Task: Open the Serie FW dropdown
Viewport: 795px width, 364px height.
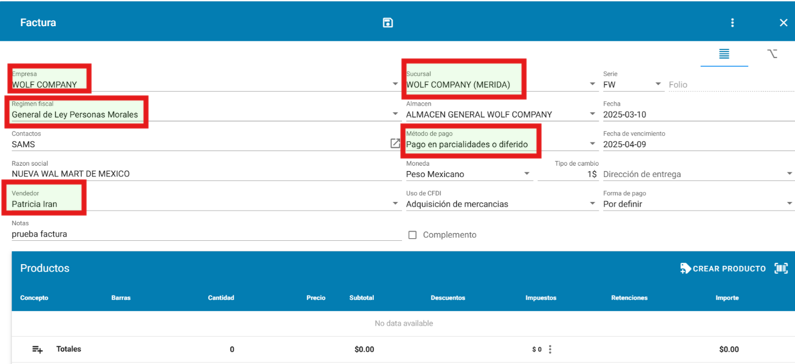Action: pos(633,81)
